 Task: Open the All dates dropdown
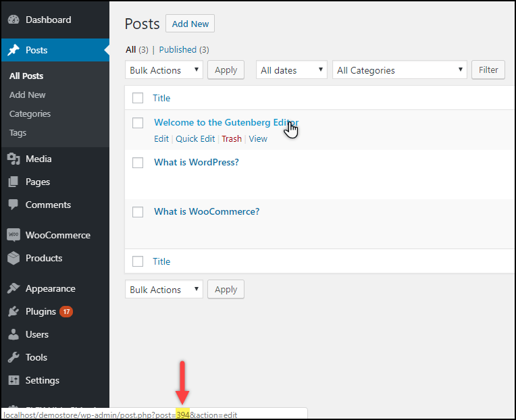(x=292, y=70)
